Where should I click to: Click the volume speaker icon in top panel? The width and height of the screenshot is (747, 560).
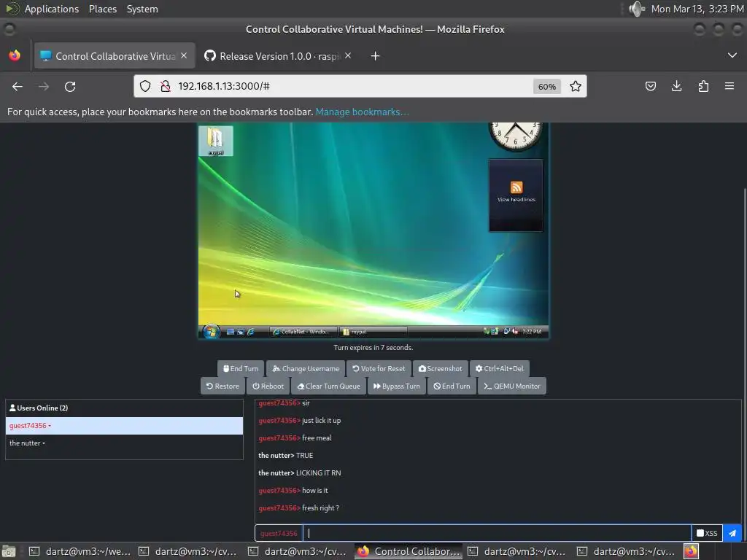(636, 9)
